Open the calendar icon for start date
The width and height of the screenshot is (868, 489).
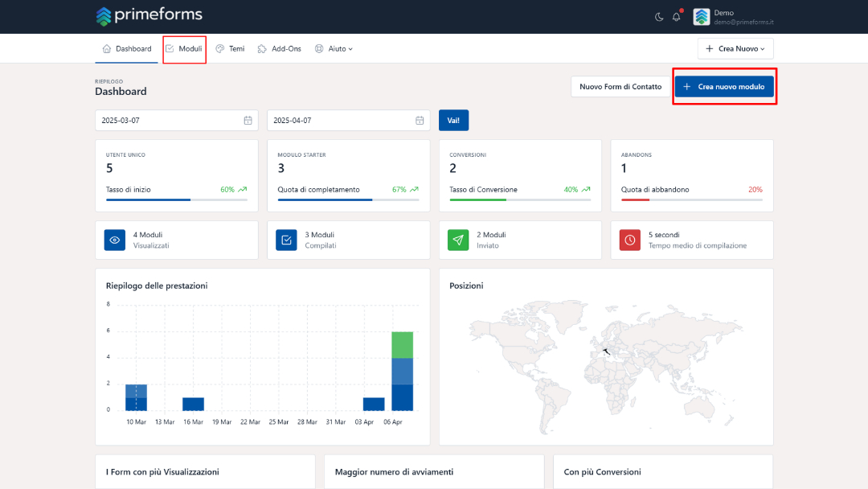[x=248, y=120]
